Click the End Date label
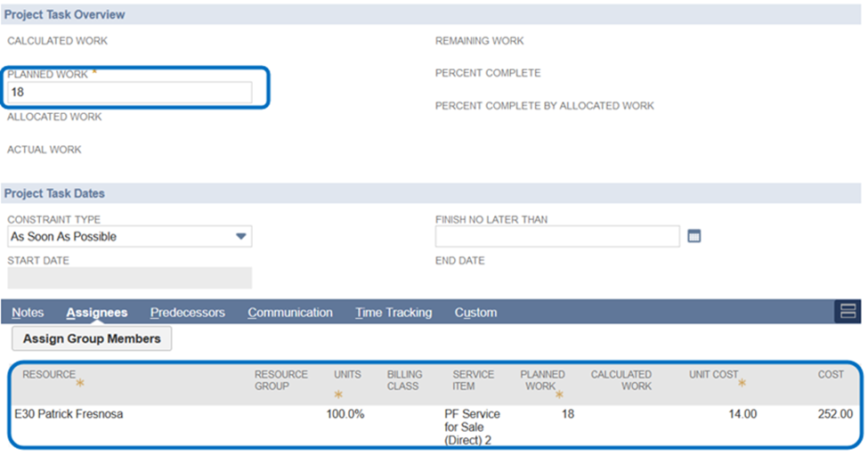The width and height of the screenshot is (868, 456). tap(460, 260)
